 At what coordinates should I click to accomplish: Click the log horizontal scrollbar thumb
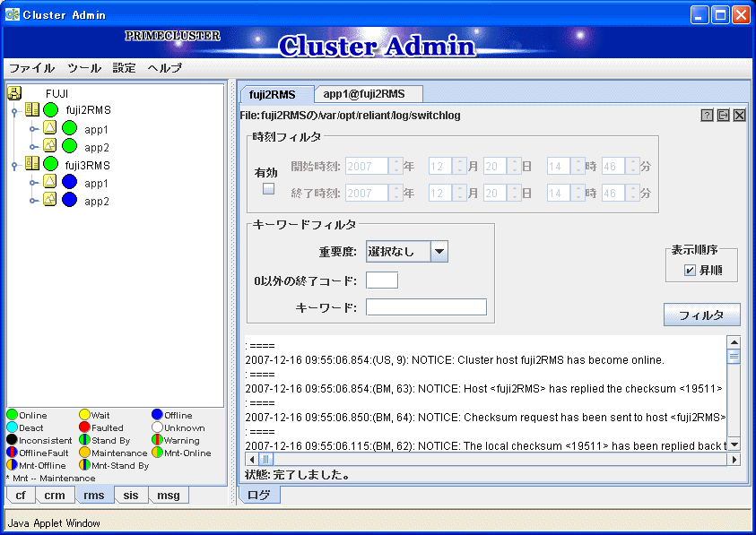265,460
